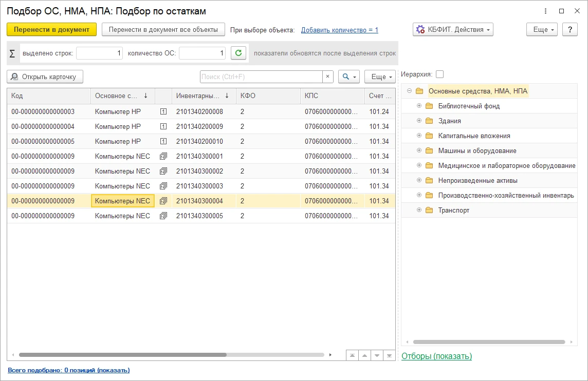
Task: Click the clear search X icon
Action: [328, 77]
